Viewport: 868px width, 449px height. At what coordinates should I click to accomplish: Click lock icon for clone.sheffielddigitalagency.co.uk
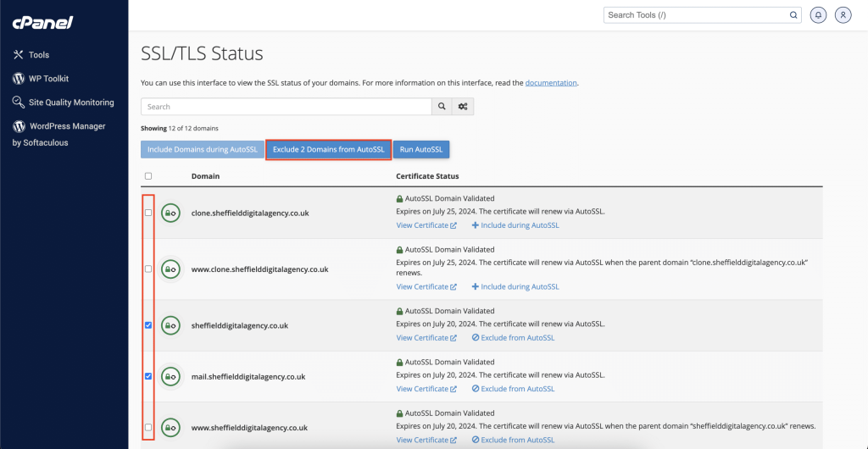pyautogui.click(x=171, y=213)
